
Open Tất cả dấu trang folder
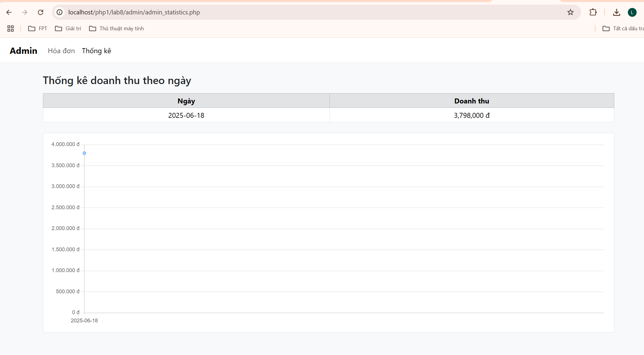pos(623,29)
